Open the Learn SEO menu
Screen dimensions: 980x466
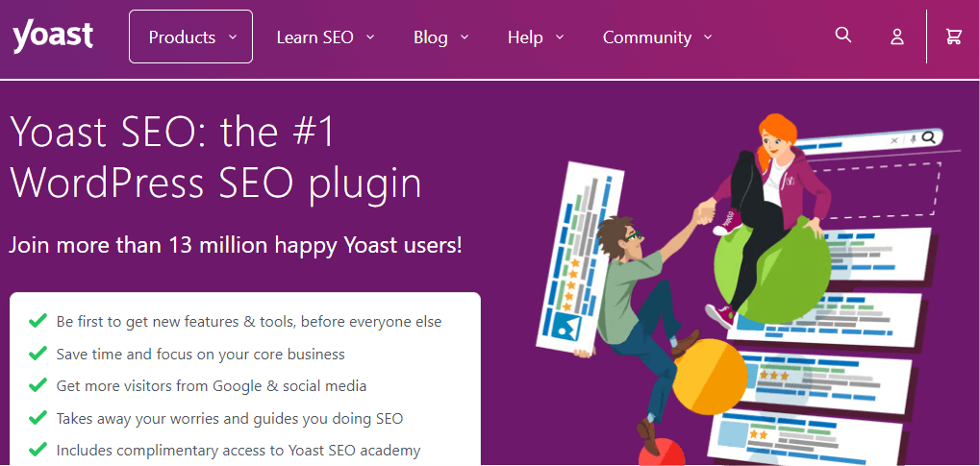325,37
